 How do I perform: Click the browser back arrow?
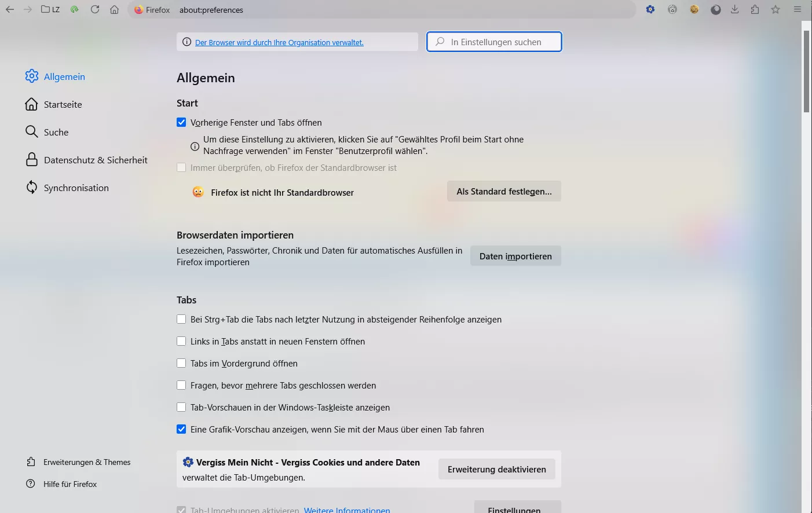click(x=10, y=9)
